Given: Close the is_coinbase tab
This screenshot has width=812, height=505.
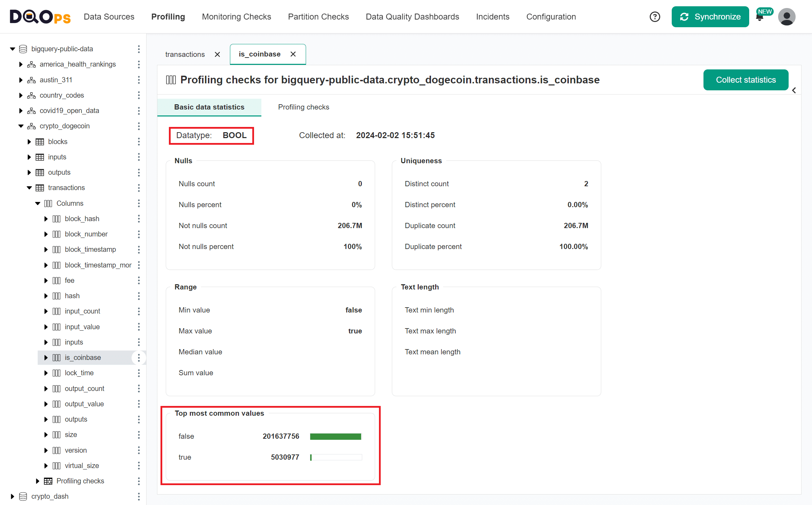Looking at the screenshot, I should (293, 54).
